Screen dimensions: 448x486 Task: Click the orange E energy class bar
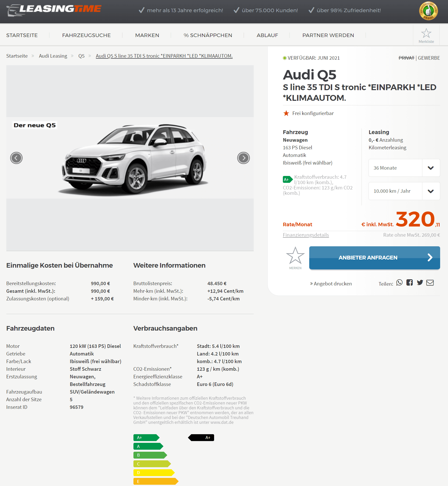[156, 481]
